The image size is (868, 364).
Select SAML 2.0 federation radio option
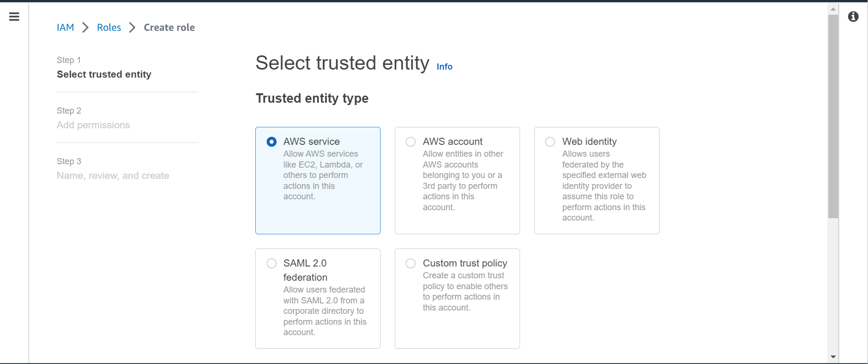point(271,263)
